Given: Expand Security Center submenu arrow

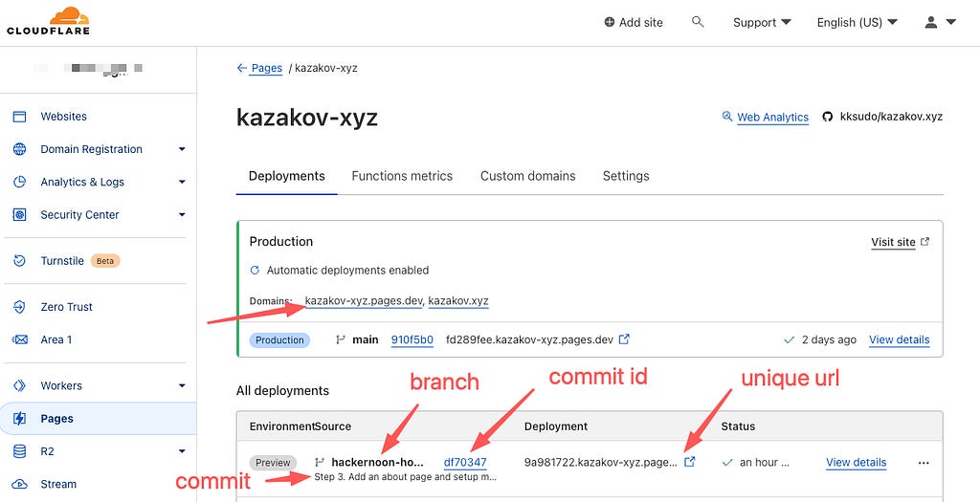Looking at the screenshot, I should pyautogui.click(x=182, y=215).
